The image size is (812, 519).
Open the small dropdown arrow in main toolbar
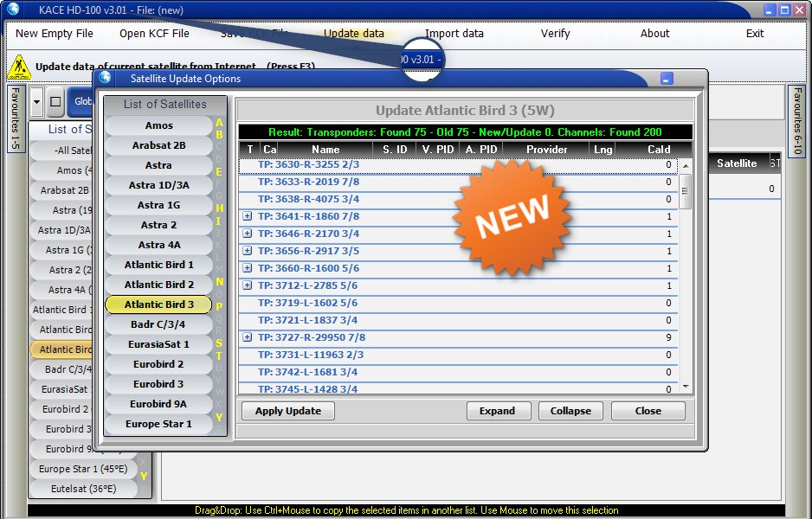point(36,101)
